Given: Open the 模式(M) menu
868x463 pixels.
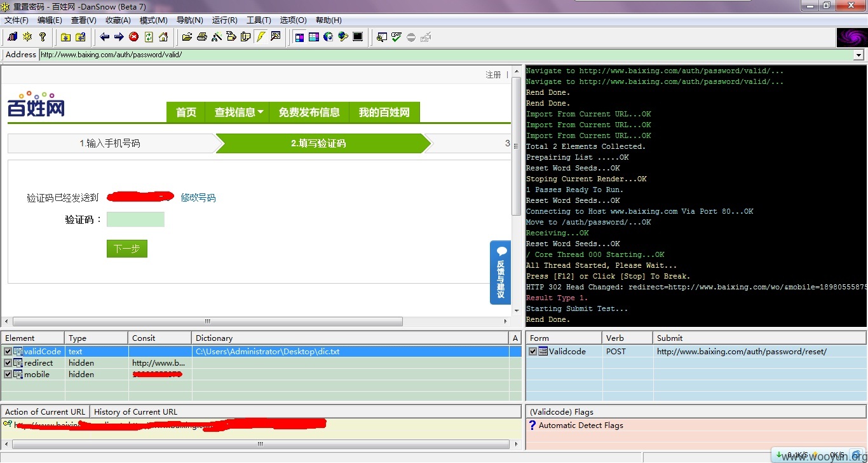Looking at the screenshot, I should pyautogui.click(x=154, y=20).
